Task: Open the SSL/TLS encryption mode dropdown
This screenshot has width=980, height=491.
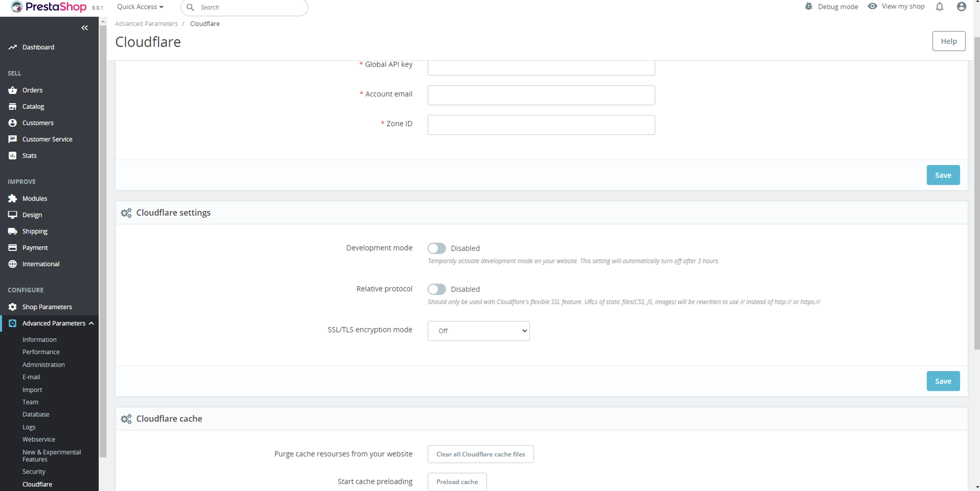Action: 478,331
